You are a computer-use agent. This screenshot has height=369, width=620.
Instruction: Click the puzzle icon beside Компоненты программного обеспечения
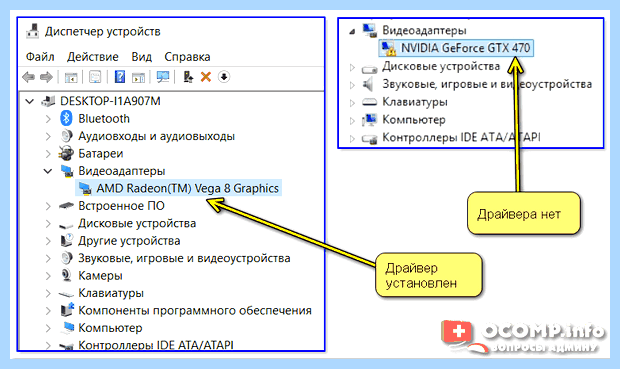[67, 310]
